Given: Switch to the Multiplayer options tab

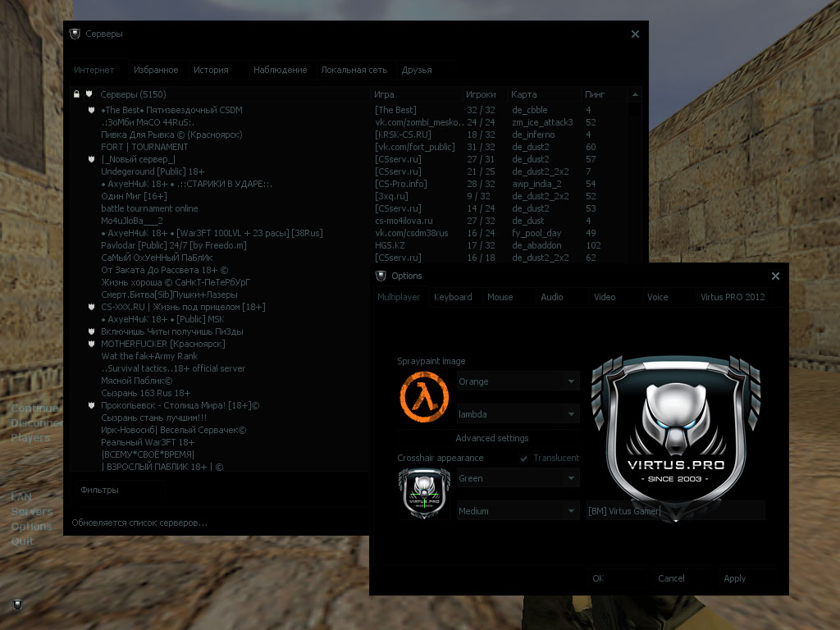Looking at the screenshot, I should [x=399, y=297].
